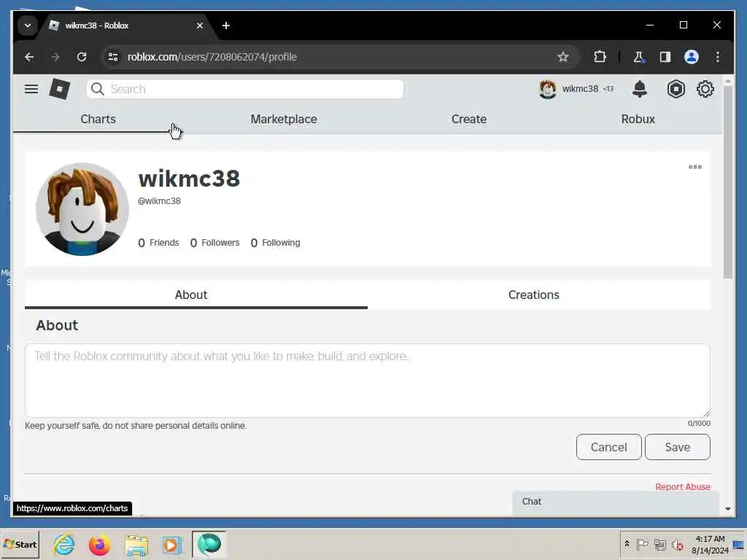Click the @wikmc38 handle text

point(159,201)
